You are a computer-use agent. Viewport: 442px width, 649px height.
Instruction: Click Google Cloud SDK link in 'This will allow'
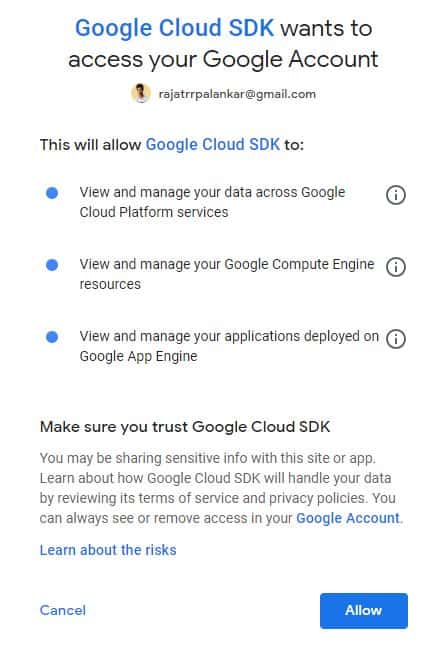tap(213, 145)
